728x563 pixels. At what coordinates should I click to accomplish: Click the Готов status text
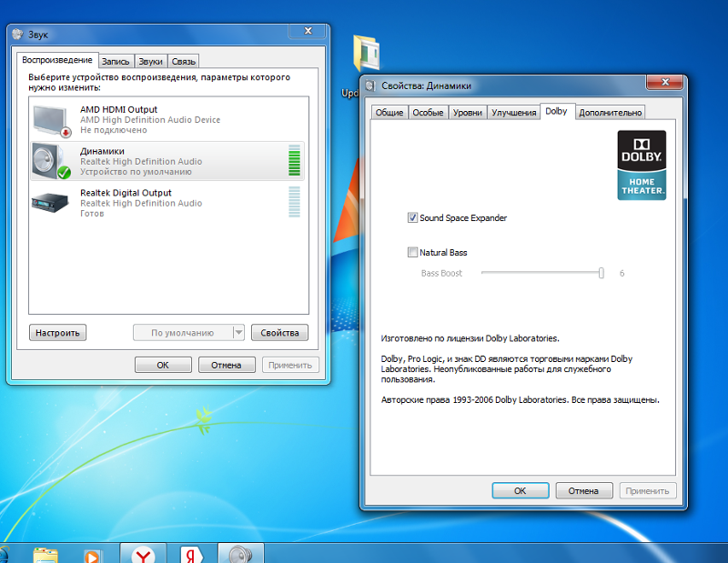pos(92,214)
